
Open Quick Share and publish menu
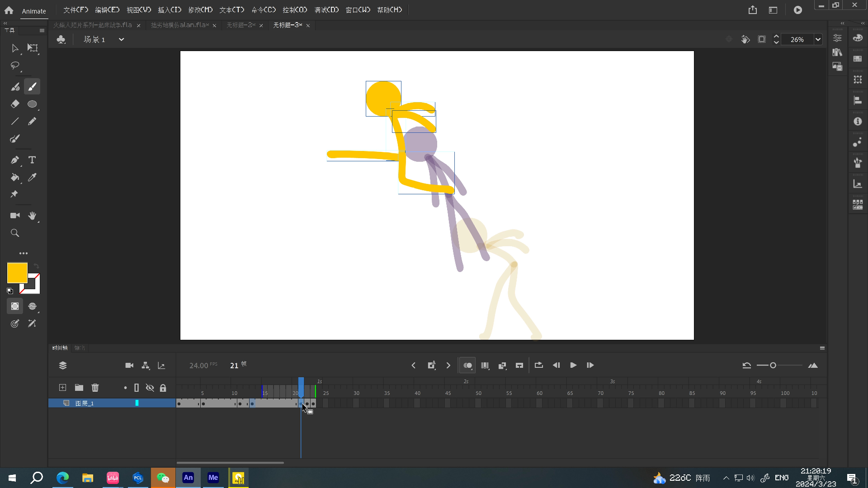pos(752,10)
